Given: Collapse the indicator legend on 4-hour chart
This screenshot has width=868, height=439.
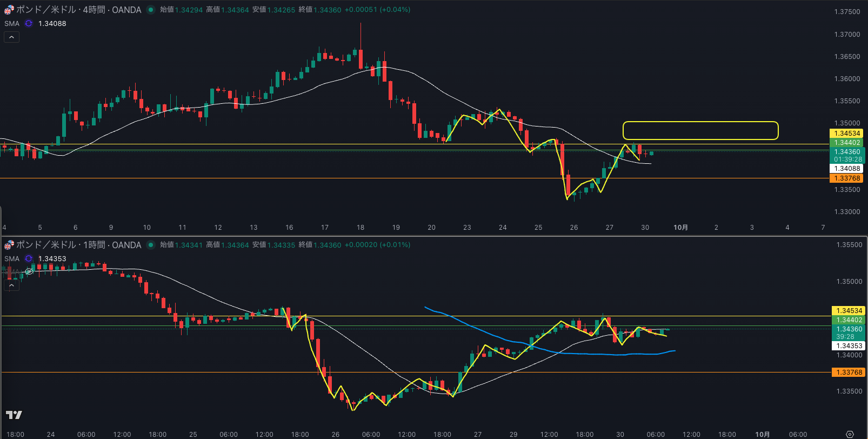Looking at the screenshot, I should (11, 37).
